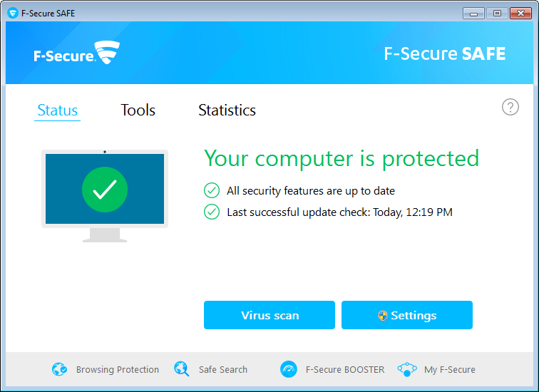This screenshot has height=392, width=539.
Task: Open the Tools tab
Action: (x=138, y=110)
